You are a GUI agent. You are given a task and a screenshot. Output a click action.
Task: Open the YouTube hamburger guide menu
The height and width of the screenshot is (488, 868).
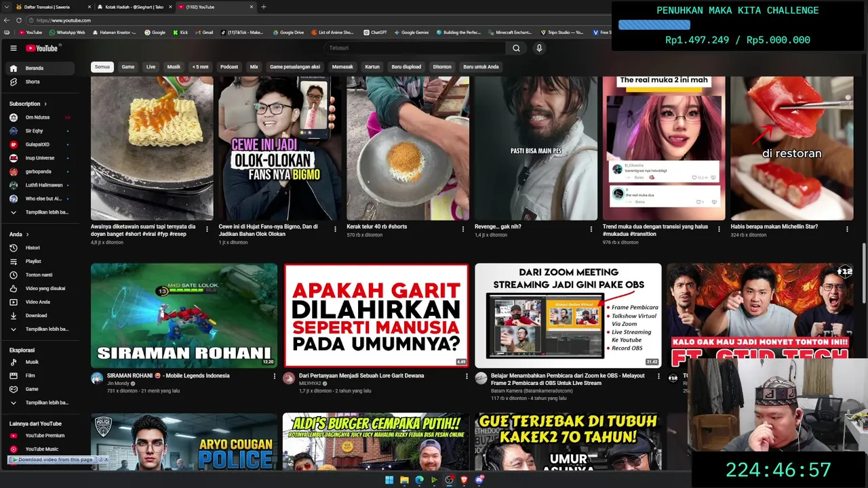[x=13, y=48]
